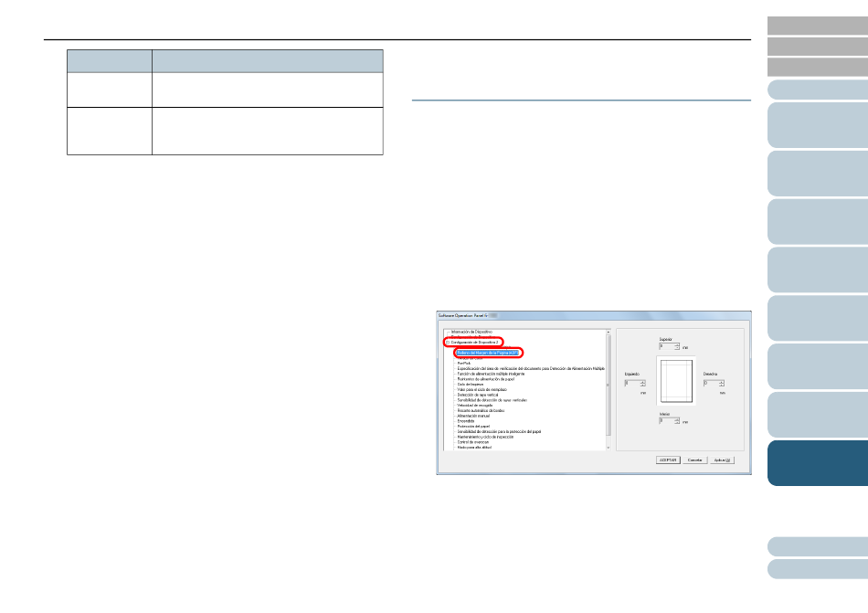
Task: Click the Aplicar button
Action: coord(722,460)
